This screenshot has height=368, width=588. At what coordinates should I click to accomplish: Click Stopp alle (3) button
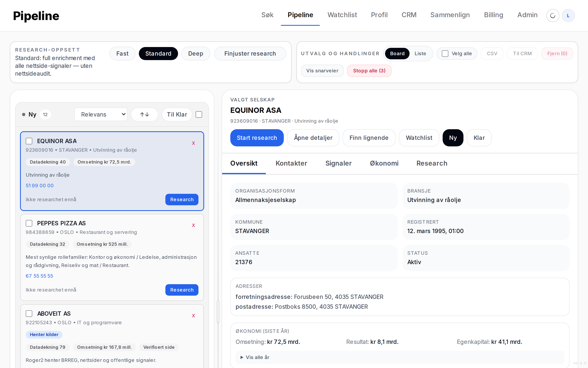(369, 71)
